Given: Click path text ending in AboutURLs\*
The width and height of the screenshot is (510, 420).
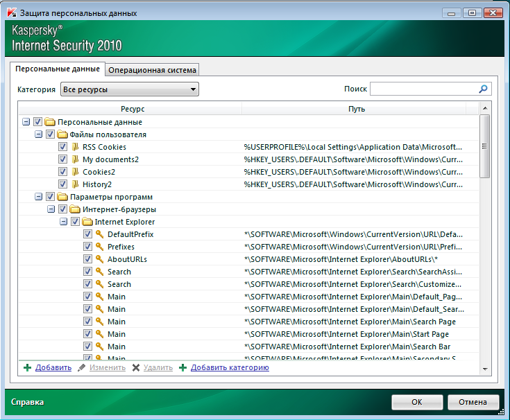Looking at the screenshot, I should tap(341, 259).
